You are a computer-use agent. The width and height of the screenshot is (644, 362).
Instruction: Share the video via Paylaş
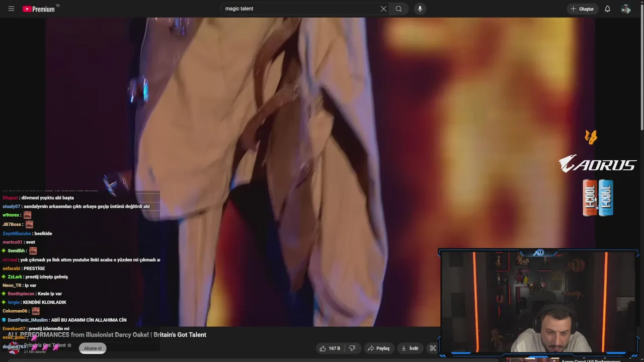(x=378, y=348)
